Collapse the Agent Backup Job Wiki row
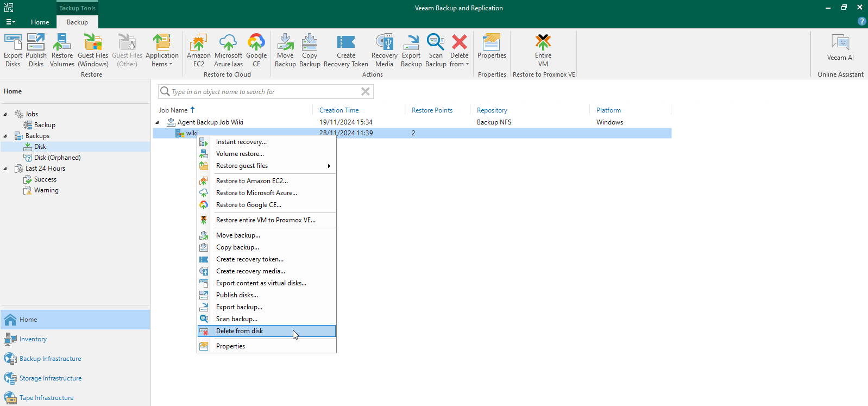The width and height of the screenshot is (868, 406). coord(158,123)
